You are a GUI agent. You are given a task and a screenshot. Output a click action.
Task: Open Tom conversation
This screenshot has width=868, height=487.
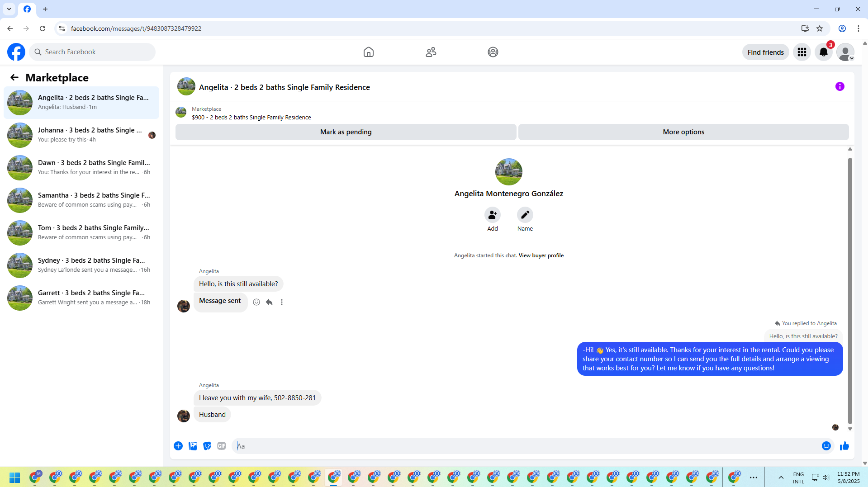(81, 232)
